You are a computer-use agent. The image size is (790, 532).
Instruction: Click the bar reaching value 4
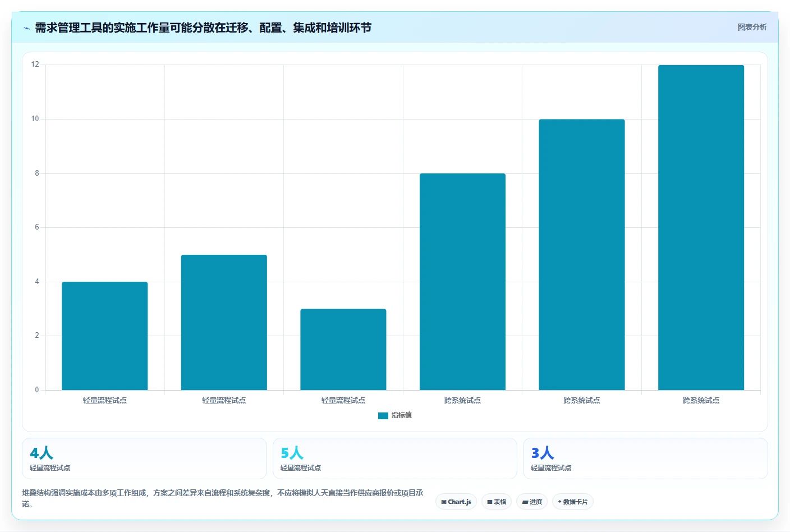coord(105,336)
